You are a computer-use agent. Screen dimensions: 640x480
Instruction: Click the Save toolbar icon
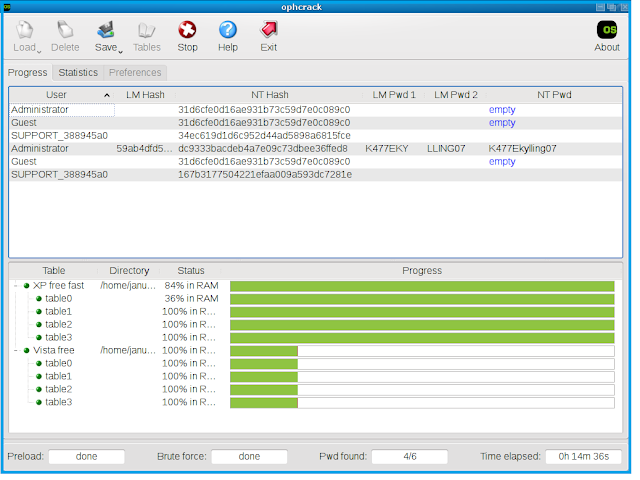click(106, 30)
